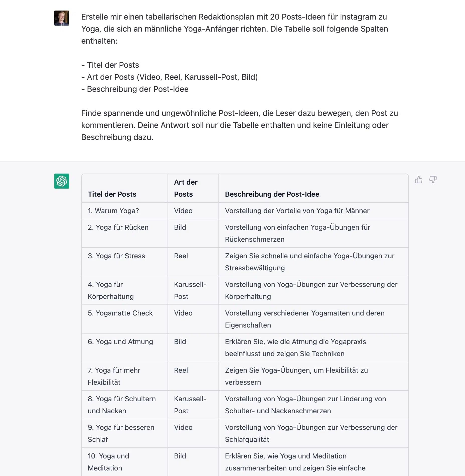Select the "1. Warum Yoga?" table cell
This screenshot has height=476, width=465.
tap(113, 211)
